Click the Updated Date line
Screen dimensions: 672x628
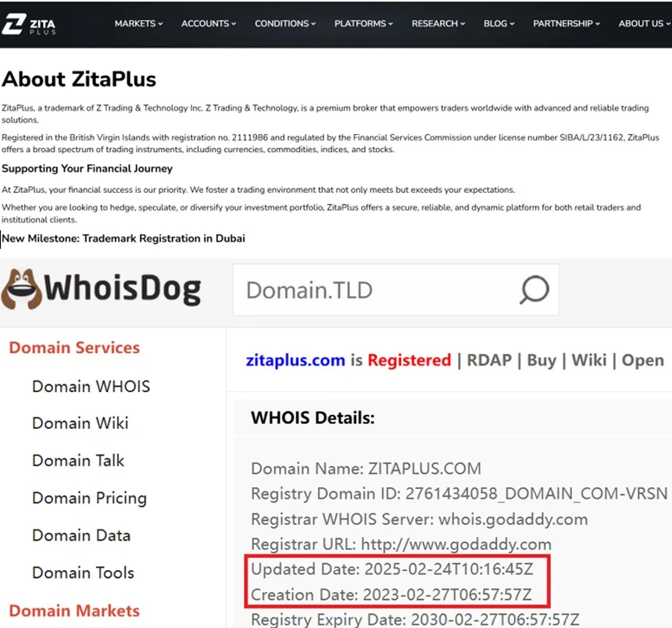tap(392, 569)
